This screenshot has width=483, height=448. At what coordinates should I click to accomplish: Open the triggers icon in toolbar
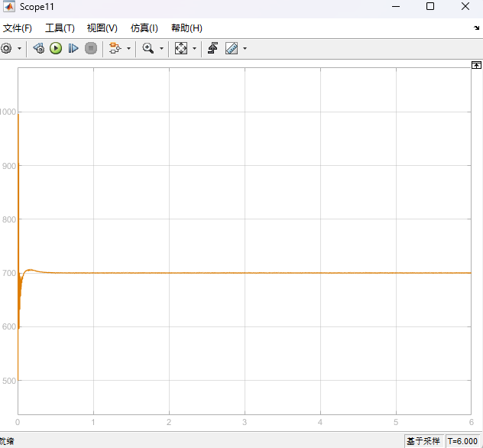tap(213, 48)
